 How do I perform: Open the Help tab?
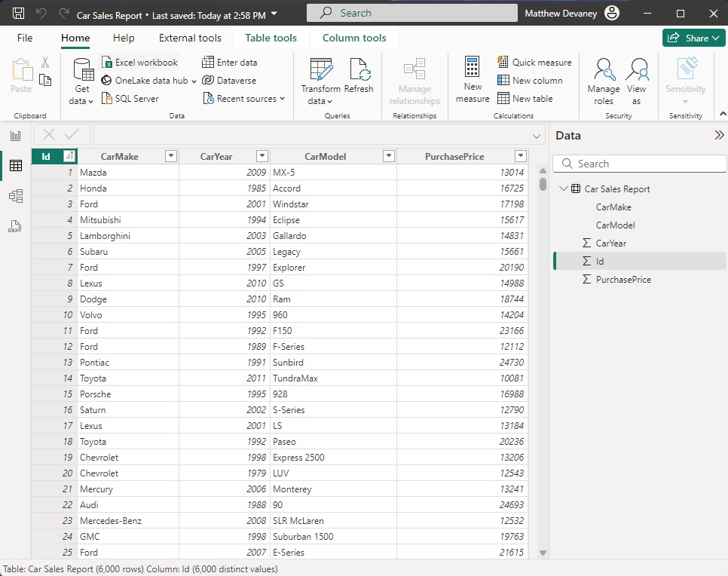pos(124,38)
